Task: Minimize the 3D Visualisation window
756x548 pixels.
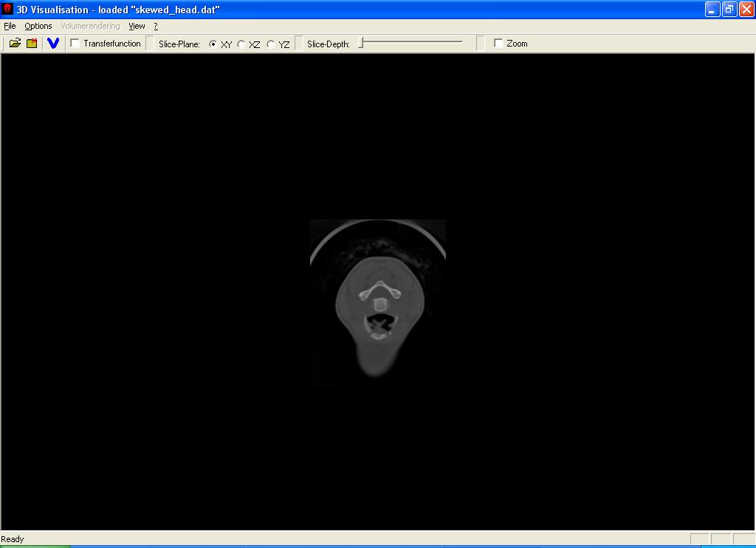Action: [x=712, y=10]
